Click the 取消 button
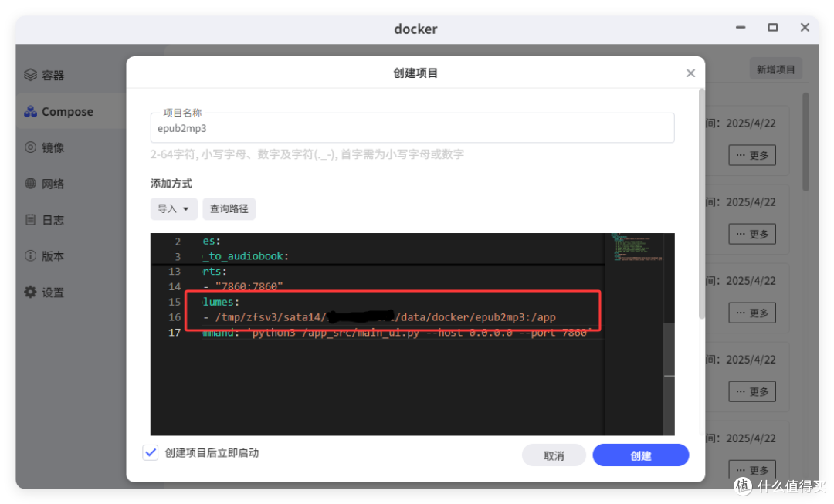The width and height of the screenshot is (834, 504). pyautogui.click(x=554, y=455)
